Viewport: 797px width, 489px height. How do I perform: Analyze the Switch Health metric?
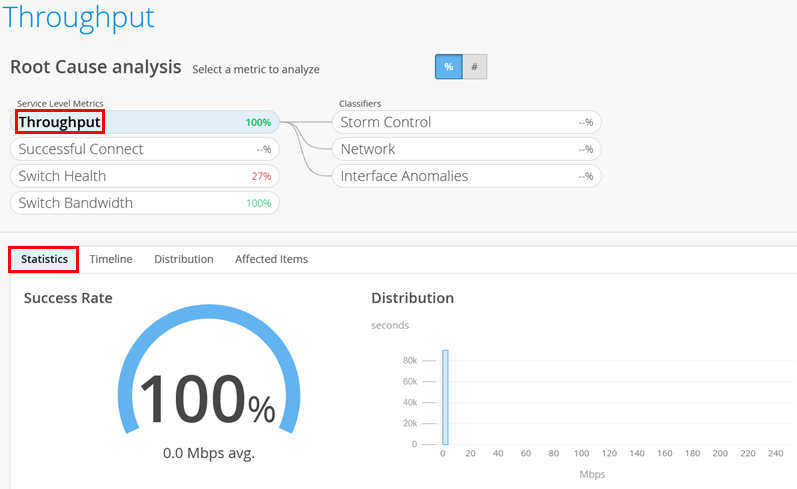click(x=144, y=176)
